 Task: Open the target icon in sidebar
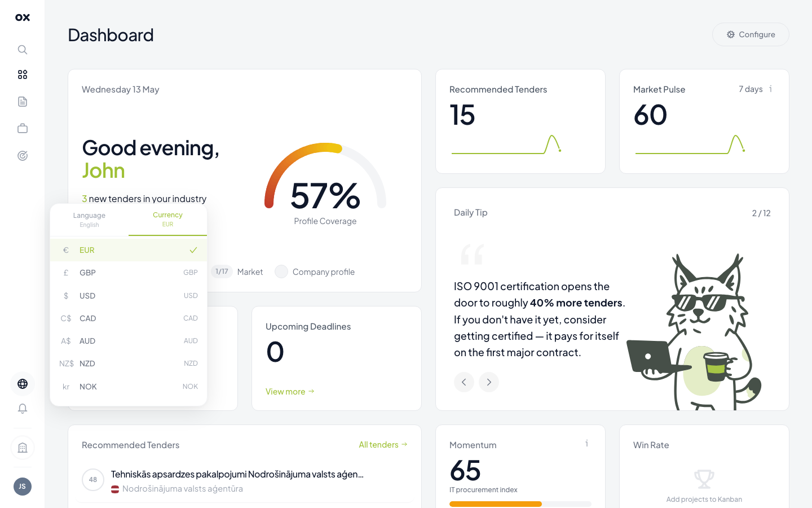tap(23, 156)
